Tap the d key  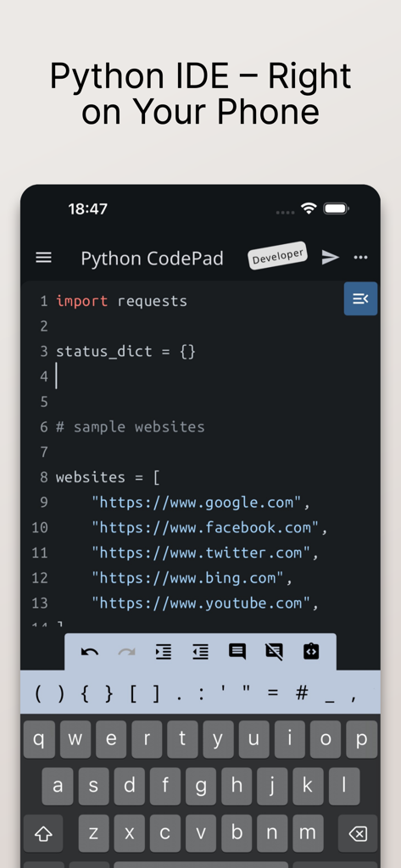[129, 786]
